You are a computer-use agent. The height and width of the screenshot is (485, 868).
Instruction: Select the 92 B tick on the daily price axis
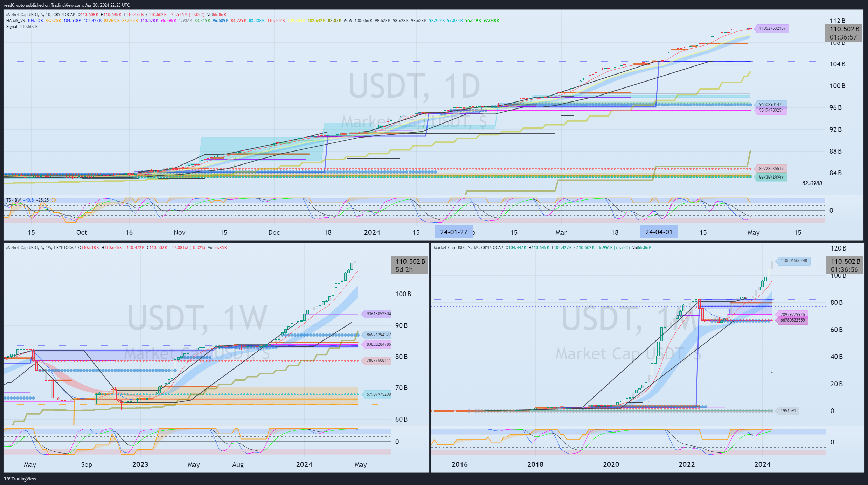click(835, 129)
